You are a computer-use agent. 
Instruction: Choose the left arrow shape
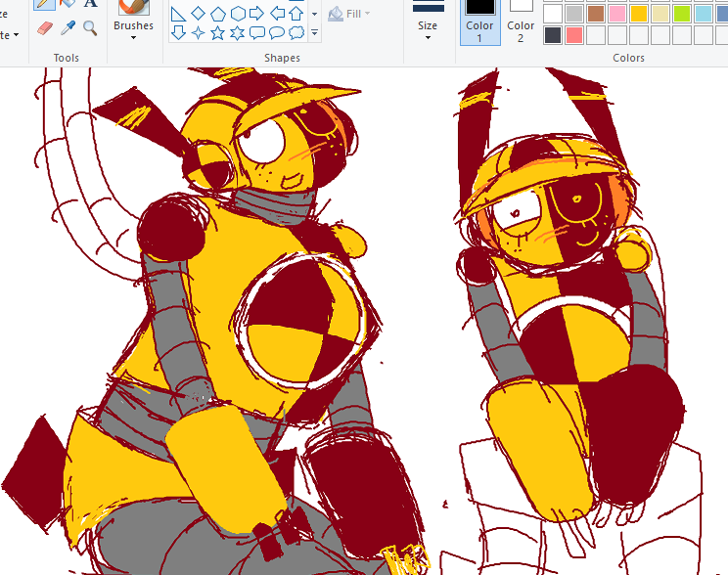point(277,13)
